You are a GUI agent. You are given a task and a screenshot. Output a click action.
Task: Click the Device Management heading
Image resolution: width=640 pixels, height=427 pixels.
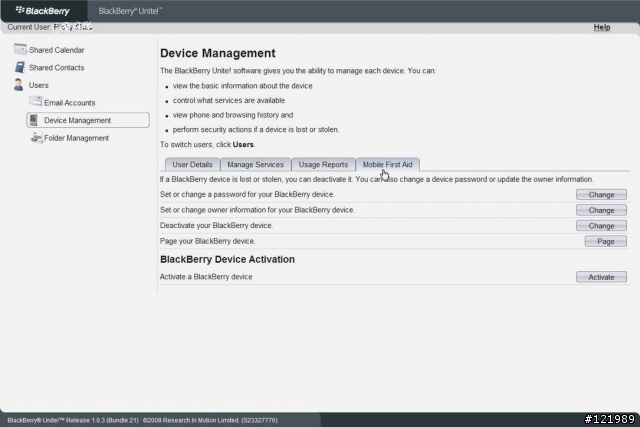click(218, 53)
